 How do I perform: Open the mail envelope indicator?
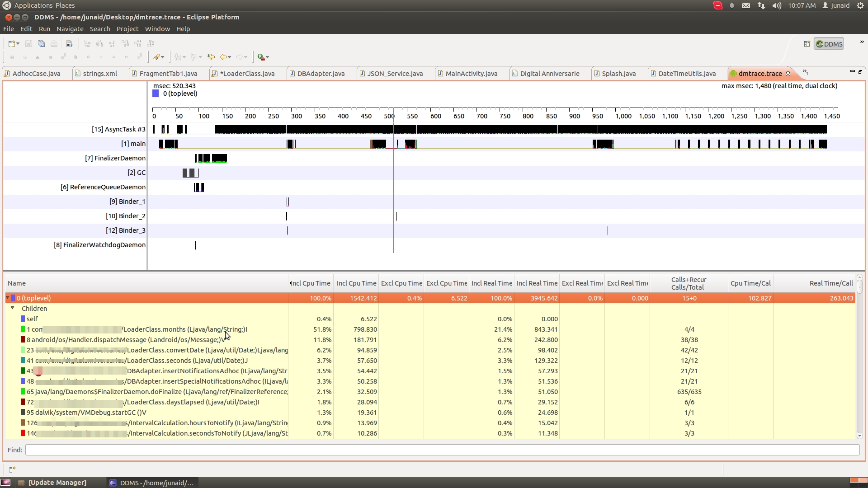[x=746, y=5]
